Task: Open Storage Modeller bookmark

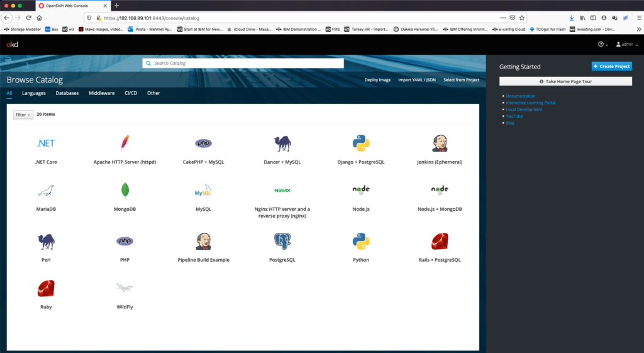Action: click(23, 29)
